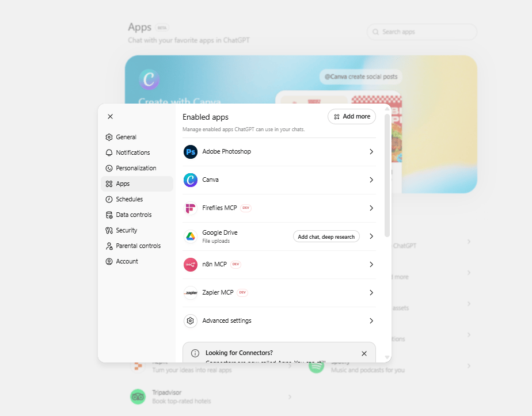Viewport: 532px width, 416px height.
Task: Add chat and deep research for Google Drive
Action: tap(326, 236)
